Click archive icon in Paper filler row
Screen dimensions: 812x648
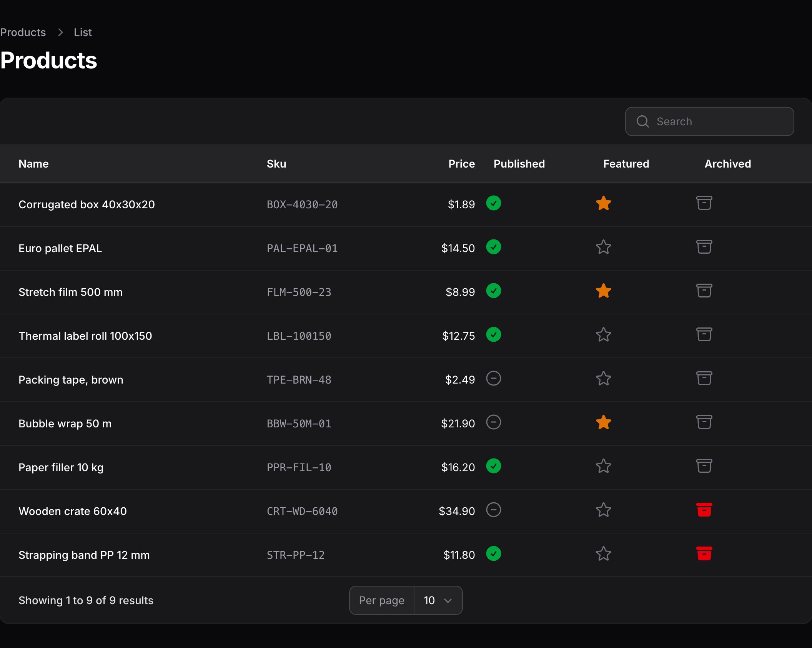[704, 466]
